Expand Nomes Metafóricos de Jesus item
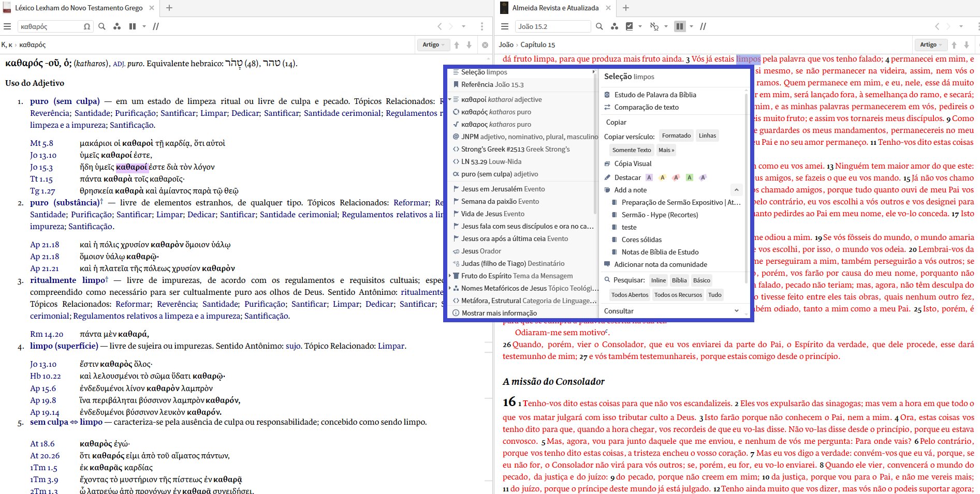The width and height of the screenshot is (980, 494). [x=449, y=288]
